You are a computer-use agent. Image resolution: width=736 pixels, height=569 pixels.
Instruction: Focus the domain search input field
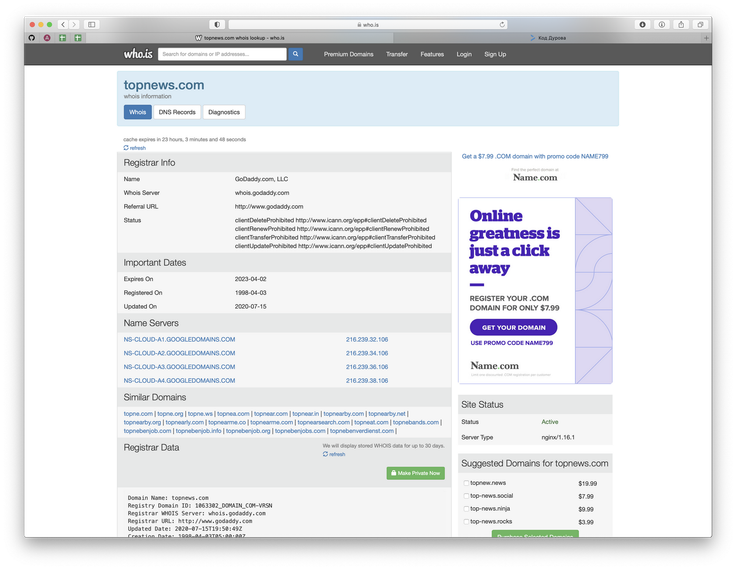tap(222, 54)
